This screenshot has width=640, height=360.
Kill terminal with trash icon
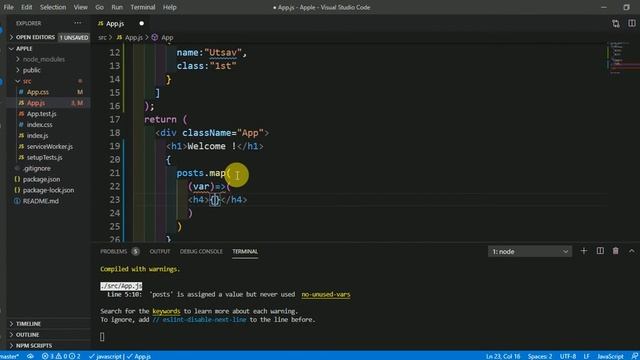coord(616,251)
